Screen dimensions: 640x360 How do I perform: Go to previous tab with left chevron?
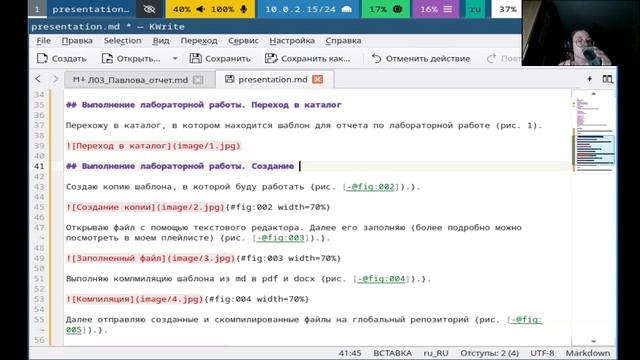click(38, 79)
